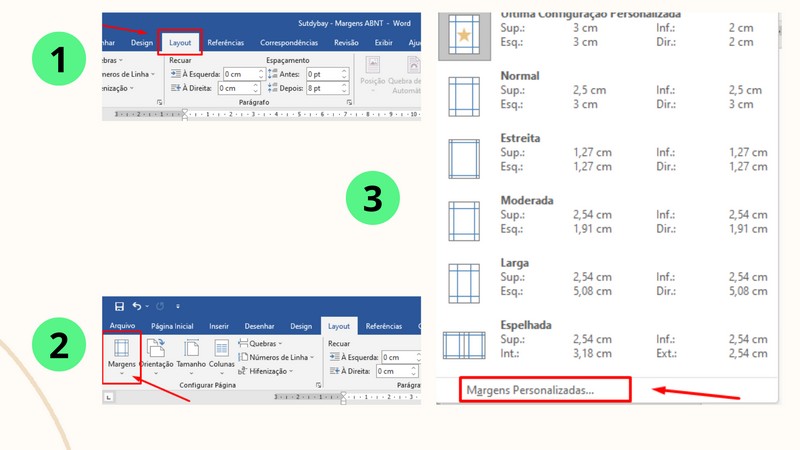
Task: Expand Hifenização menu in step 2 ribbon
Action: (x=266, y=371)
